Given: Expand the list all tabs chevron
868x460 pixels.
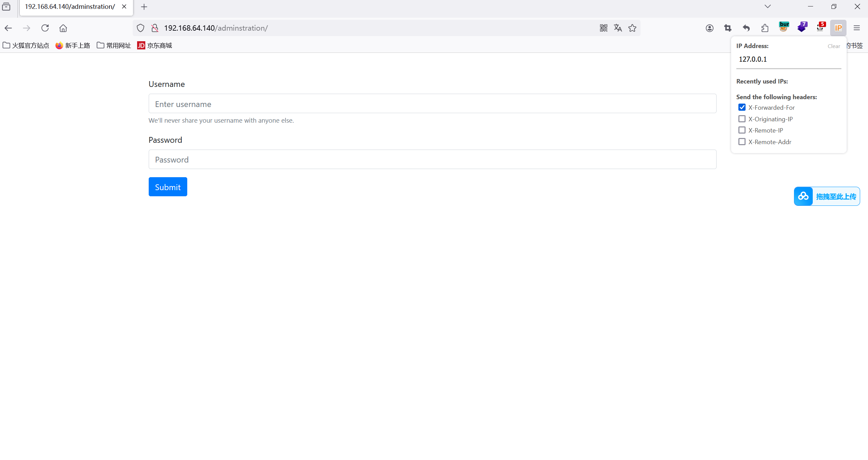Looking at the screenshot, I should click(x=767, y=6).
